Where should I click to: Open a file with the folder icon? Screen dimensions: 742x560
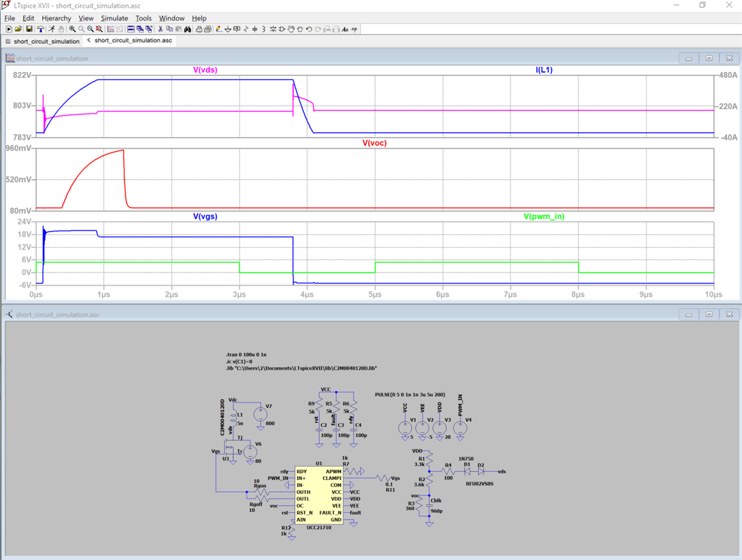(18, 29)
